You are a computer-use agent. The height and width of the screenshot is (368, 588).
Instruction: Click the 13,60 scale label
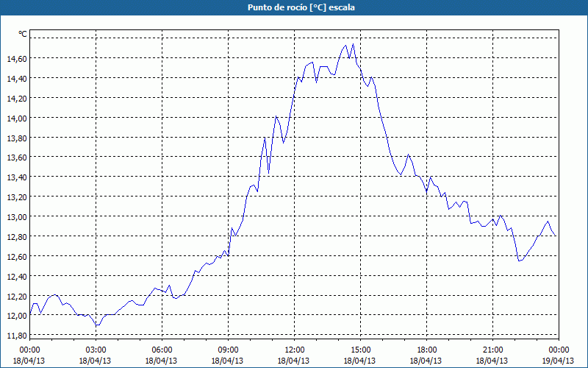pyautogui.click(x=17, y=158)
